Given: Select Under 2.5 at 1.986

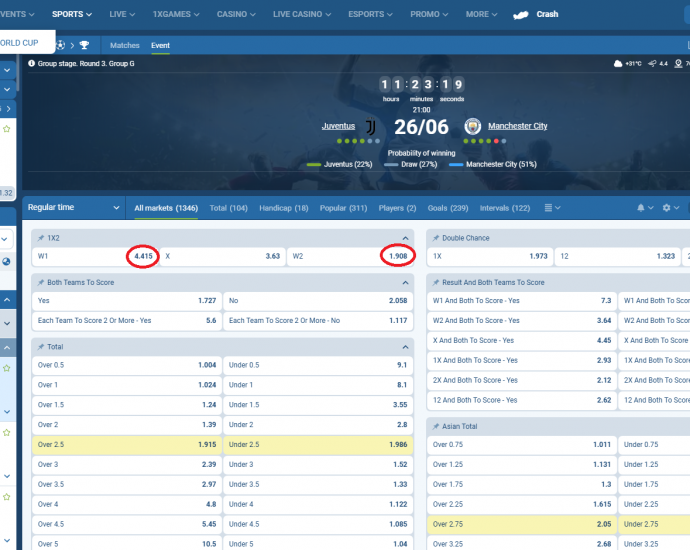Looking at the screenshot, I should (x=318, y=444).
